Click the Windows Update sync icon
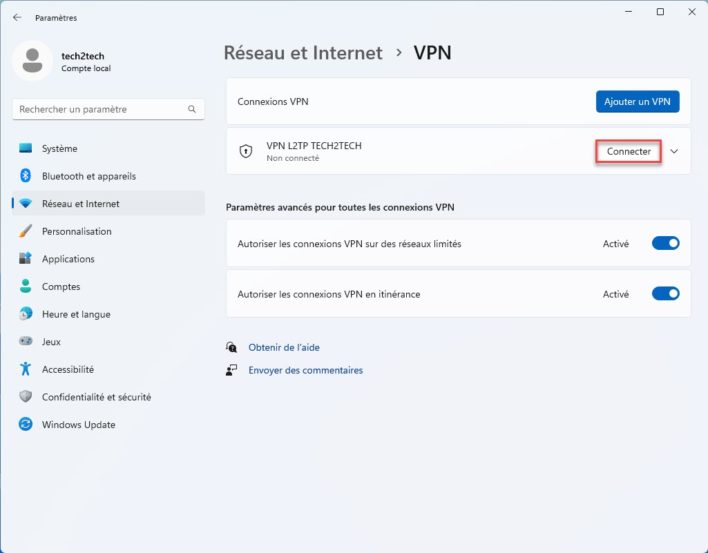Screen dimensions: 708x553 point(25,424)
